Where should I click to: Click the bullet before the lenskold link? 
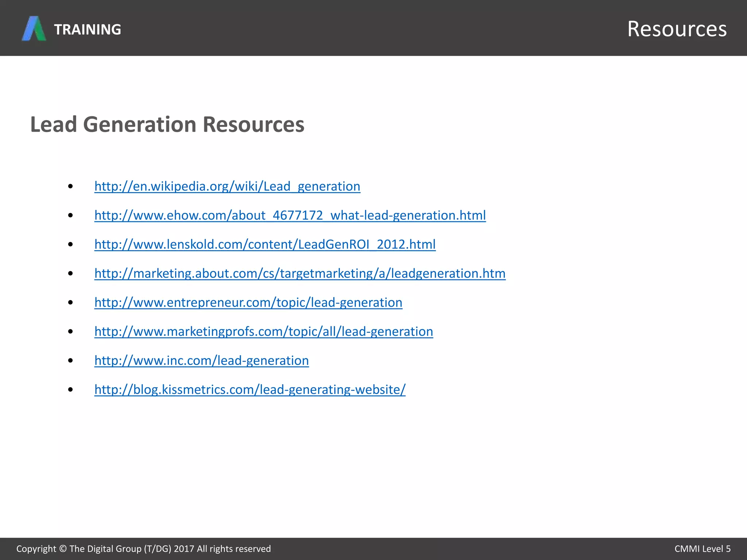tap(71, 245)
